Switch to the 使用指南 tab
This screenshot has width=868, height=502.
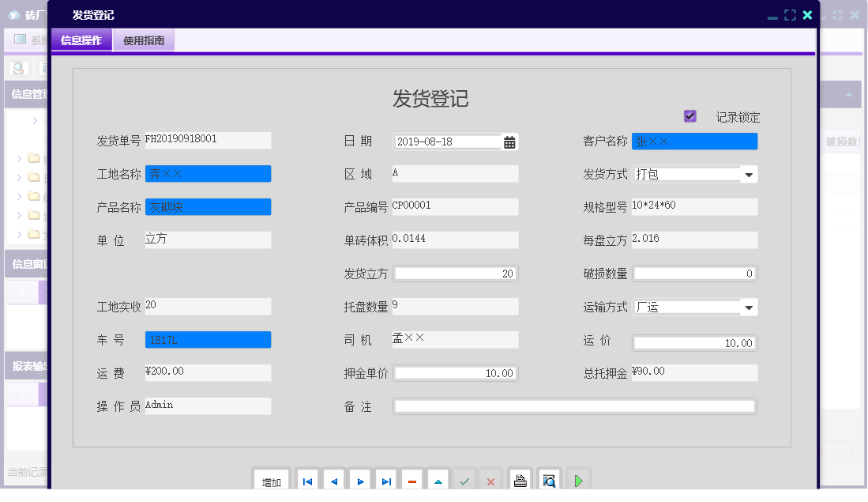(x=143, y=40)
